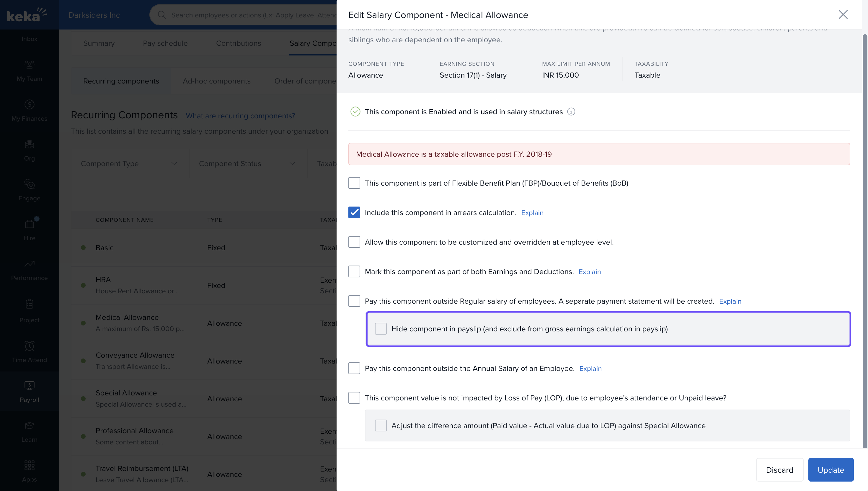The image size is (868, 491).
Task: Open Explain link for arrears calculation
Action: 532,213
